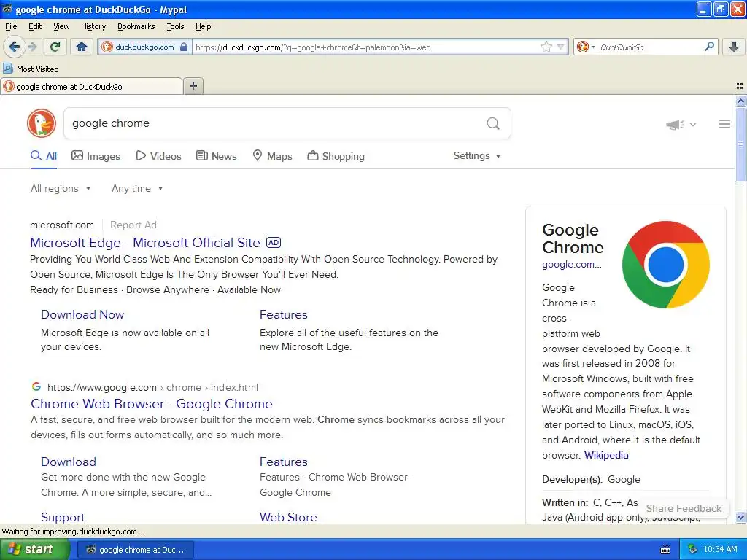Open the Features sublink under Microsoft Edge
The width and height of the screenshot is (747, 560).
coord(284,314)
